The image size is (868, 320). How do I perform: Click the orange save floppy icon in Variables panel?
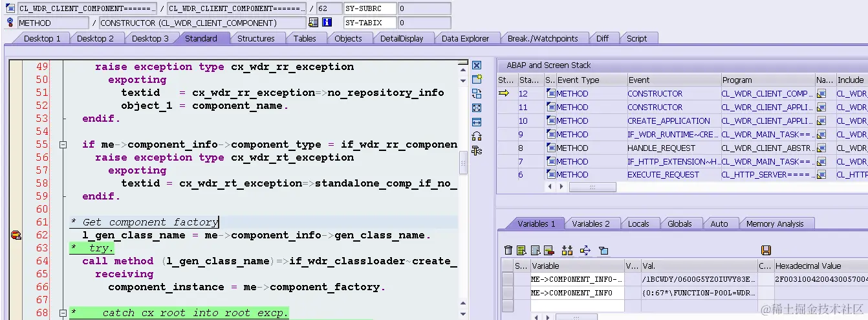coord(766,250)
